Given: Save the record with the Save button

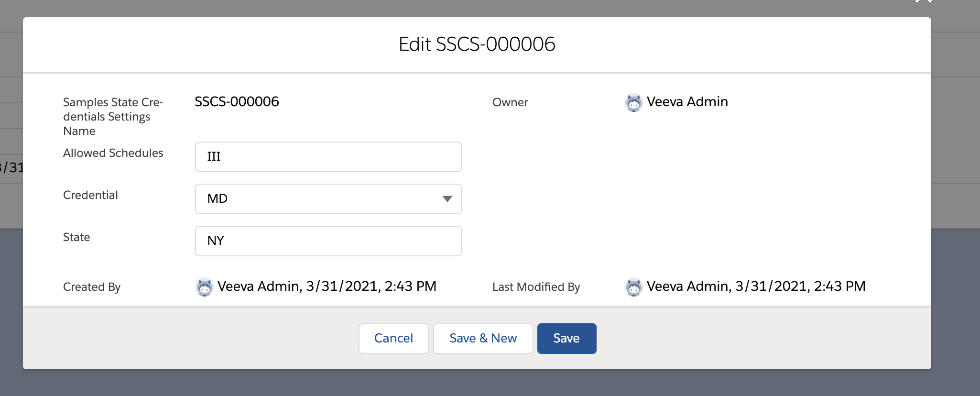Looking at the screenshot, I should [x=566, y=339].
